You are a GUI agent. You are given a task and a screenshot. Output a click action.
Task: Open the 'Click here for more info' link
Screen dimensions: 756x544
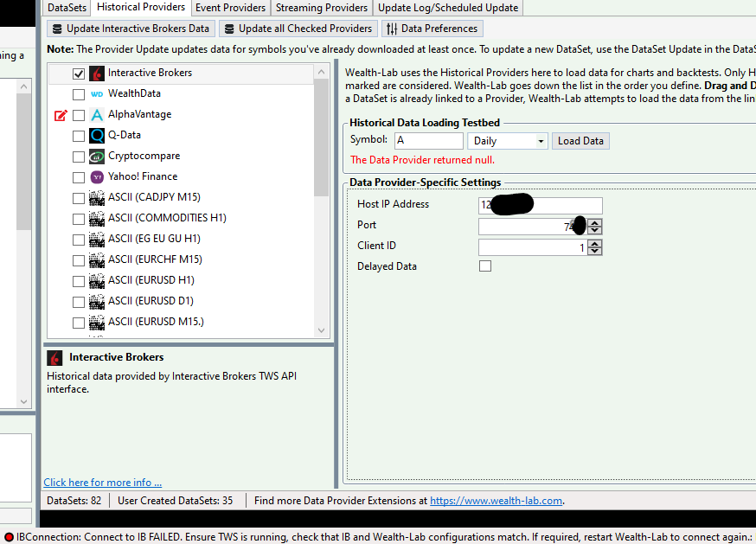pos(103,483)
